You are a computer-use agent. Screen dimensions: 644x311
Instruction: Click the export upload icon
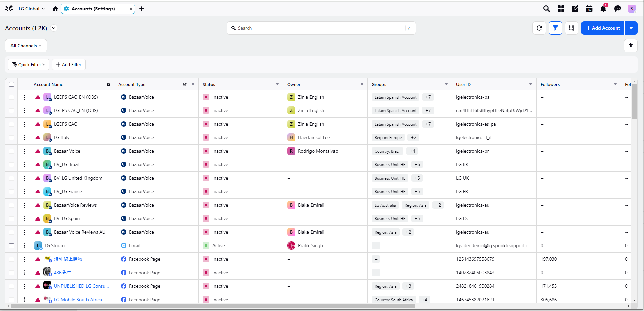[630, 46]
